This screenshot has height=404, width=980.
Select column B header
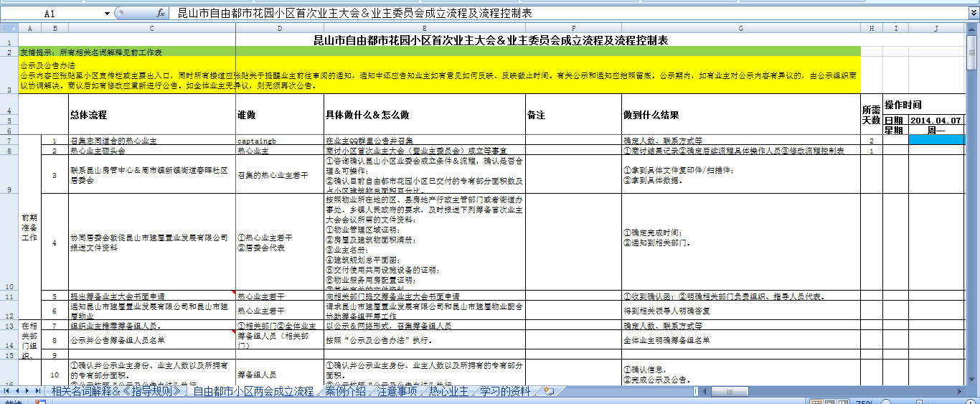(55, 28)
